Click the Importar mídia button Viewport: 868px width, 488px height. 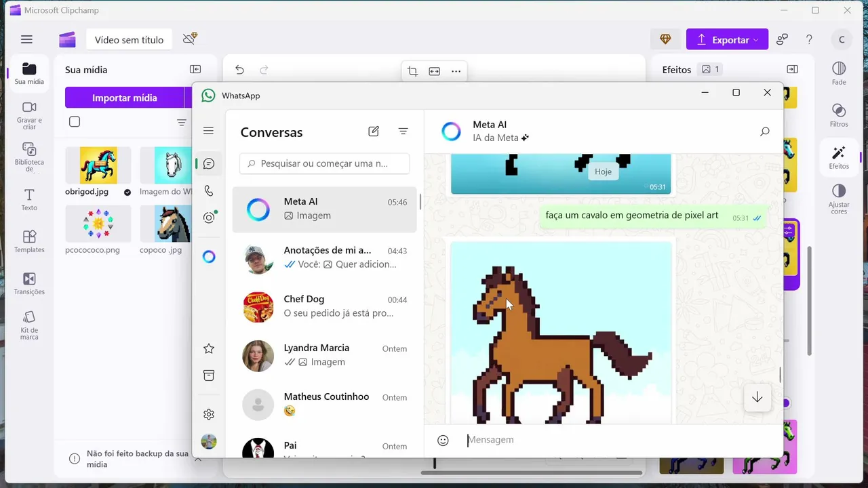coord(125,98)
